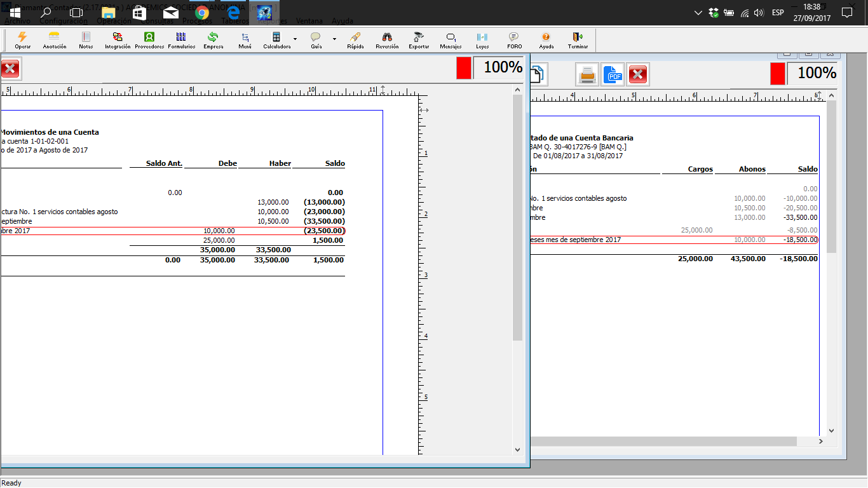Open the Integración module

(x=118, y=40)
